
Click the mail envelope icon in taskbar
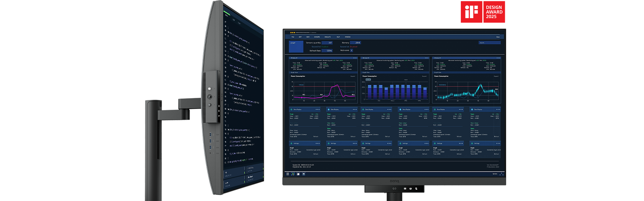(304, 174)
